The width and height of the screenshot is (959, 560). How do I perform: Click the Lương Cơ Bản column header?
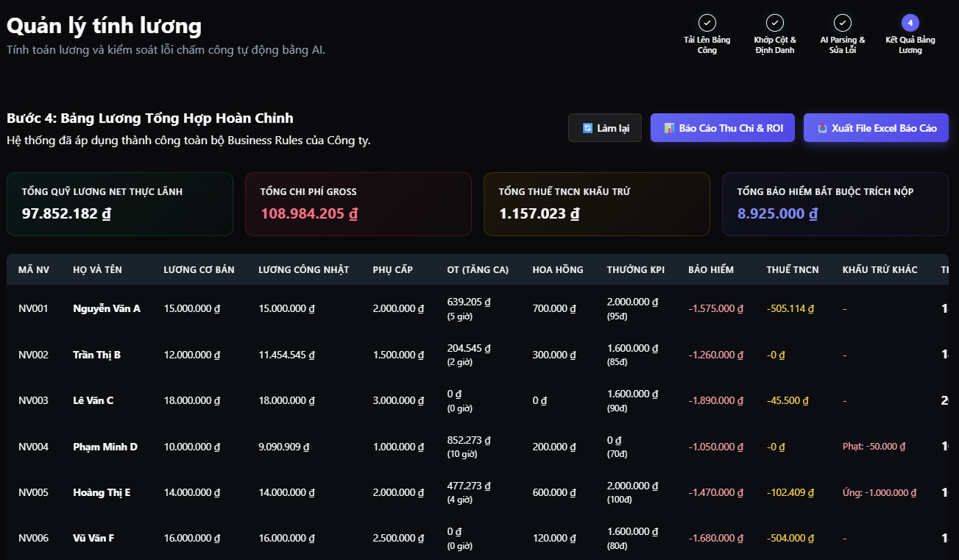tap(199, 270)
